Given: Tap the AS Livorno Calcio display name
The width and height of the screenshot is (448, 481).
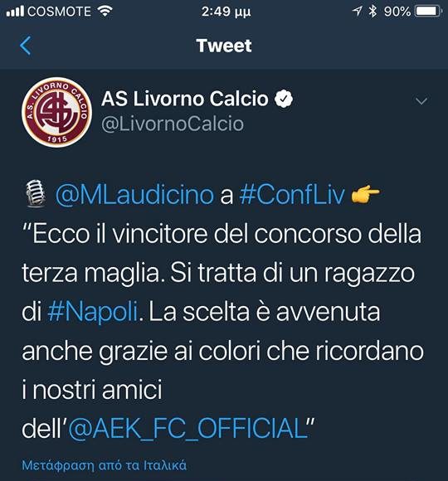Looking at the screenshot, I should (x=185, y=99).
